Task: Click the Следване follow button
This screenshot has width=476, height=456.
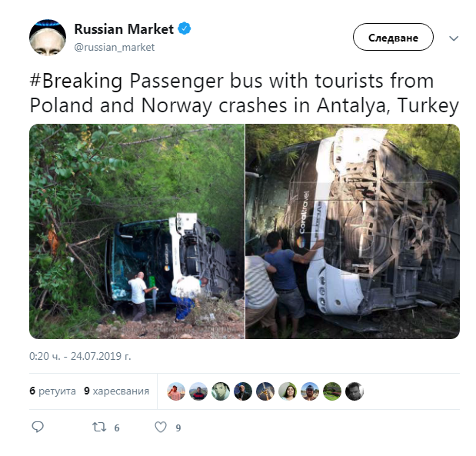Action: tap(393, 37)
